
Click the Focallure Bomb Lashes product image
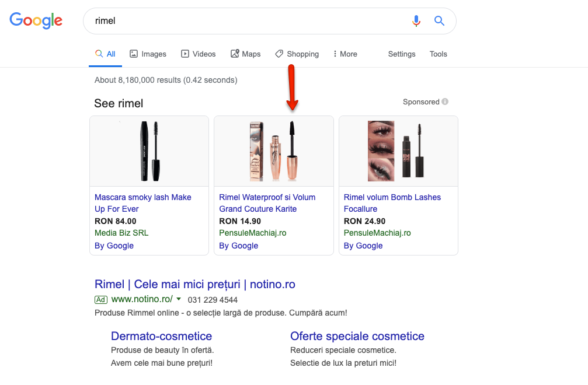tap(398, 150)
